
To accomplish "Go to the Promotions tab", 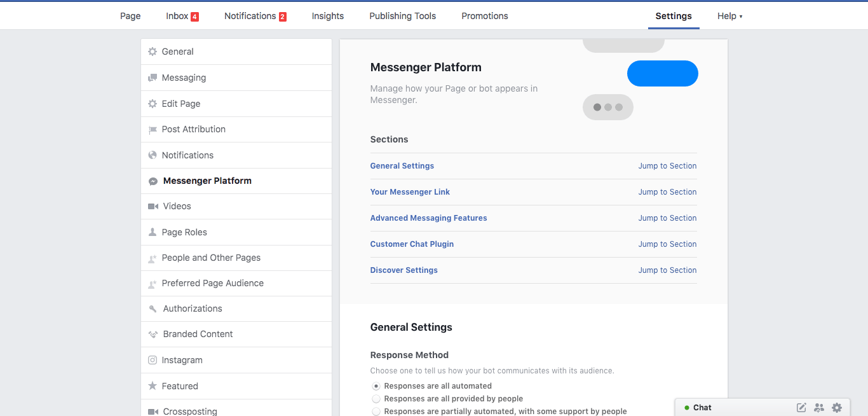I will (x=485, y=16).
